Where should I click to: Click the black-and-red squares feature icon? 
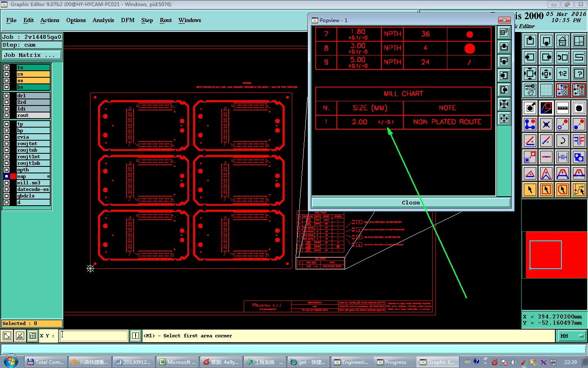pyautogui.click(x=546, y=108)
